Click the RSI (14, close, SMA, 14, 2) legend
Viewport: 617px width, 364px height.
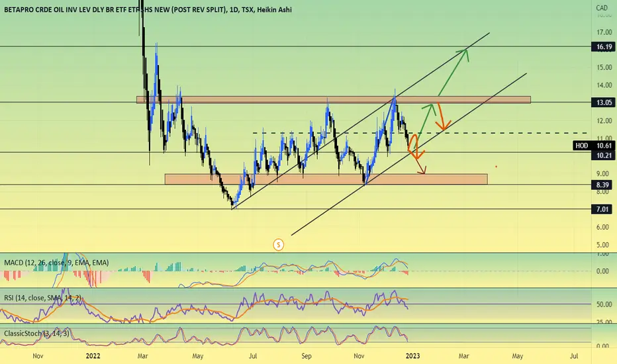coord(42,298)
